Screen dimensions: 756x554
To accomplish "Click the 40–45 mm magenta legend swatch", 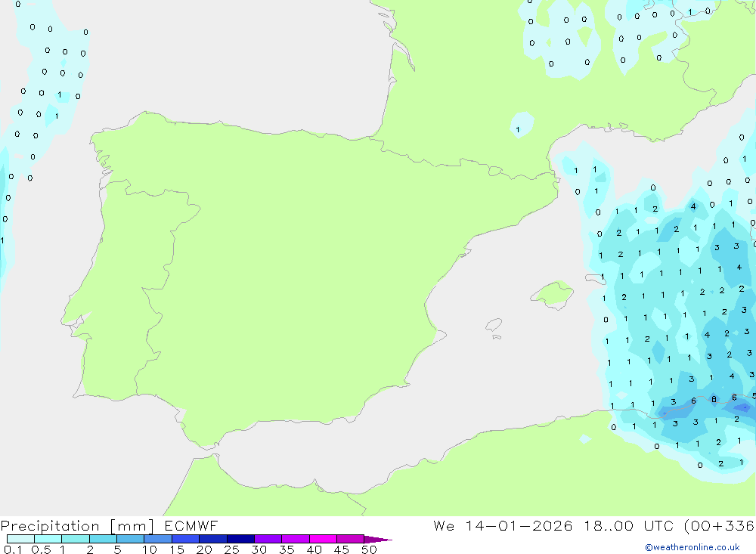I will pyautogui.click(x=323, y=539).
